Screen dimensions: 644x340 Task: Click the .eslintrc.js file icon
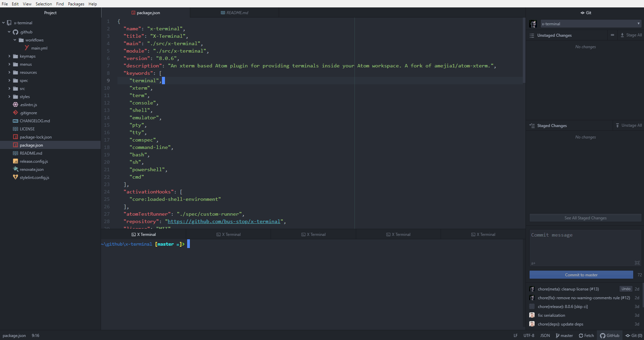(15, 104)
